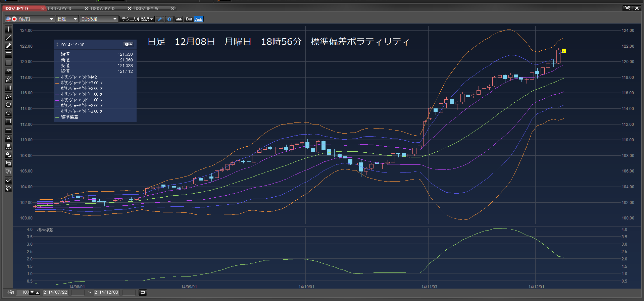Switch price display to Bid
The image size is (644, 301).
point(189,19)
